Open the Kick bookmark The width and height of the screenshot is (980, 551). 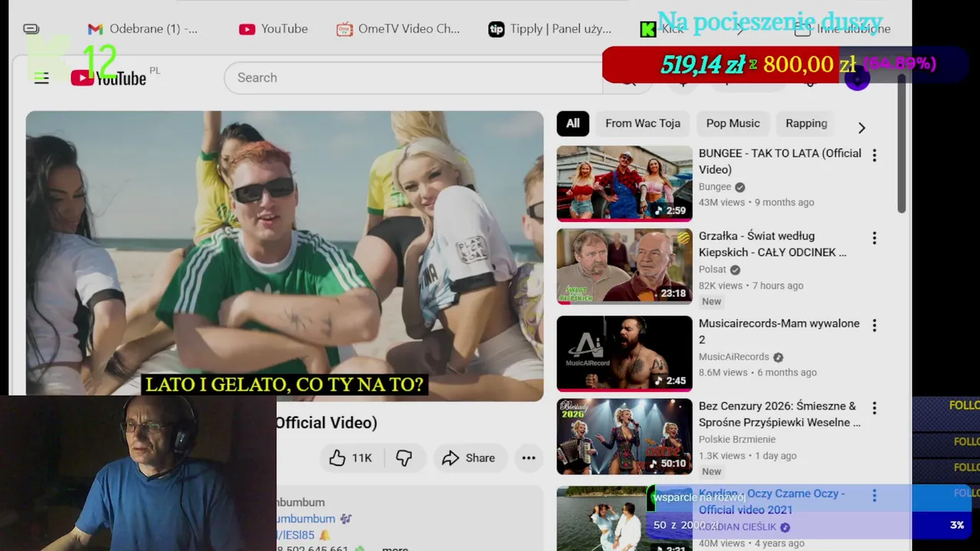pos(663,29)
